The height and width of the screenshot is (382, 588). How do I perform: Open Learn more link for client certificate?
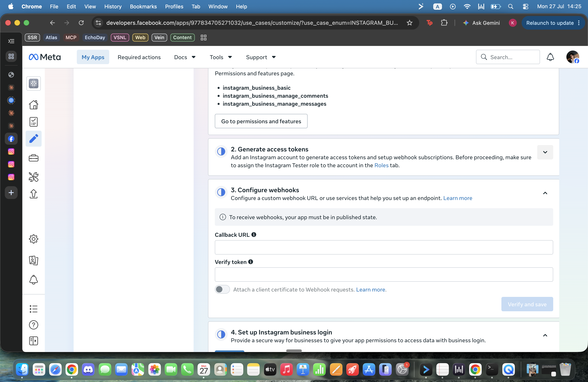pos(370,289)
